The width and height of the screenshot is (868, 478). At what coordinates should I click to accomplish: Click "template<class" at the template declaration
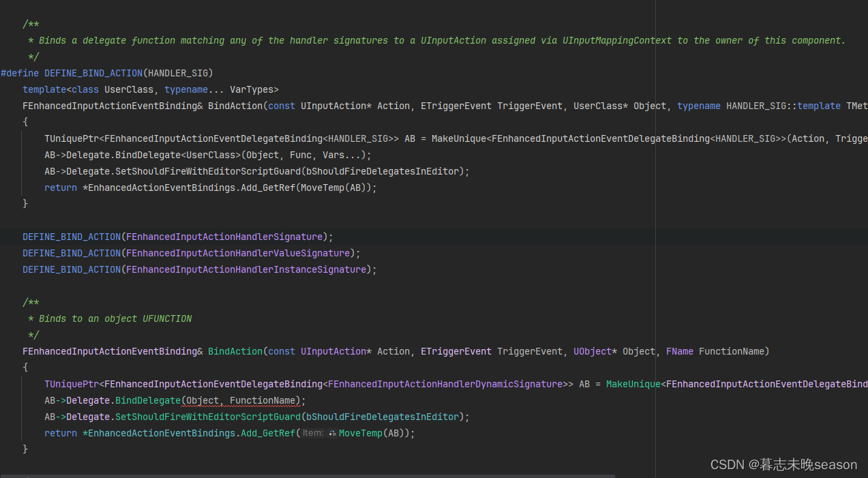61,89
